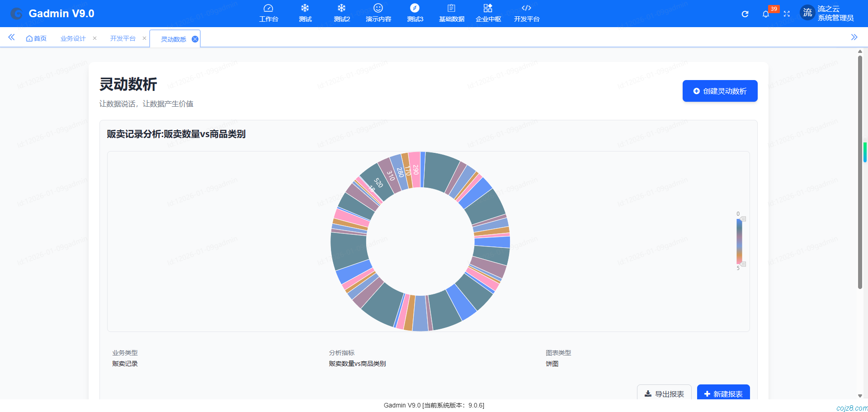Open the 开发平台 tab
Screen dimensions: 868x412
pos(123,38)
